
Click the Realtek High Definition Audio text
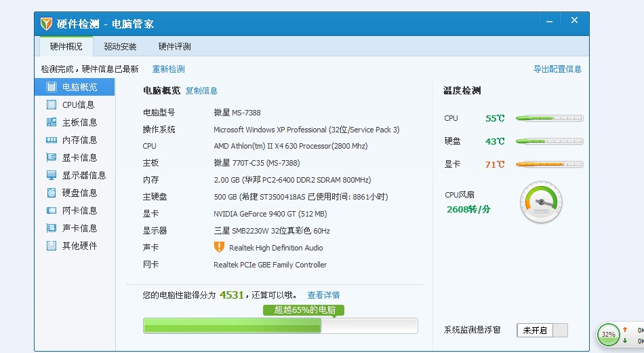click(276, 248)
